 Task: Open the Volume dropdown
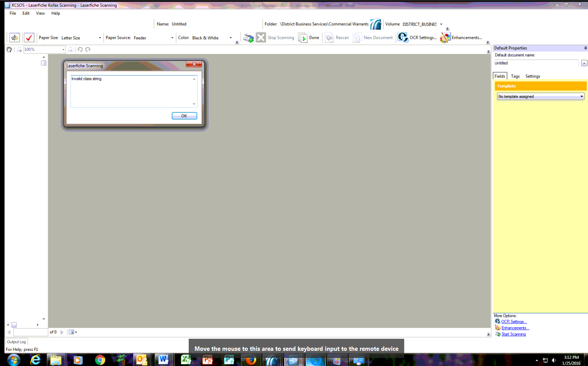tap(441, 24)
